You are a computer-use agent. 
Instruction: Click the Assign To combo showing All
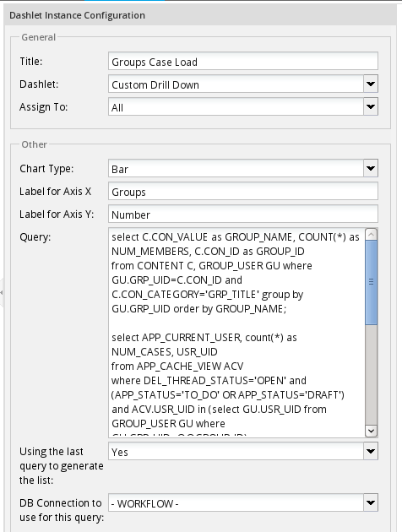click(x=236, y=106)
